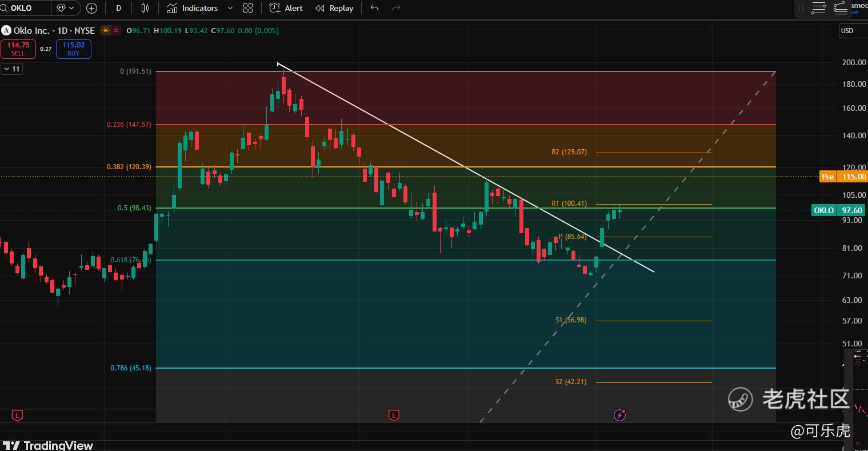Collapse the indicator legend showing 11

click(x=11, y=69)
